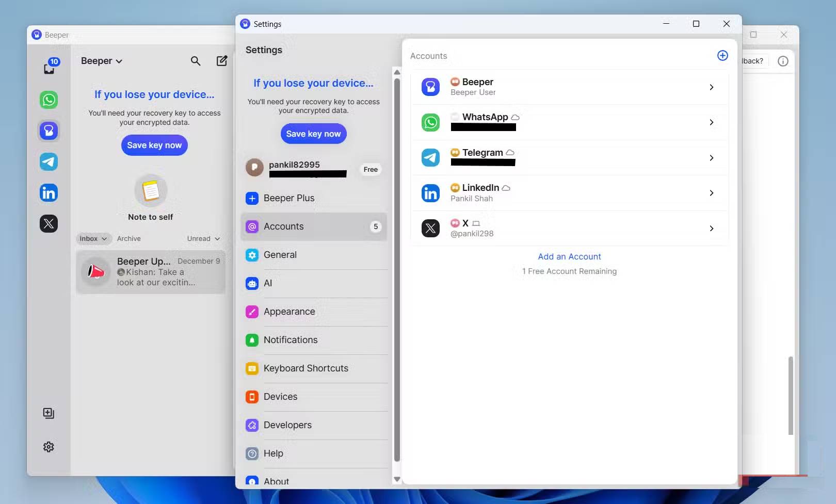836x504 pixels.
Task: Open search with the magnifying glass icon
Action: (196, 61)
